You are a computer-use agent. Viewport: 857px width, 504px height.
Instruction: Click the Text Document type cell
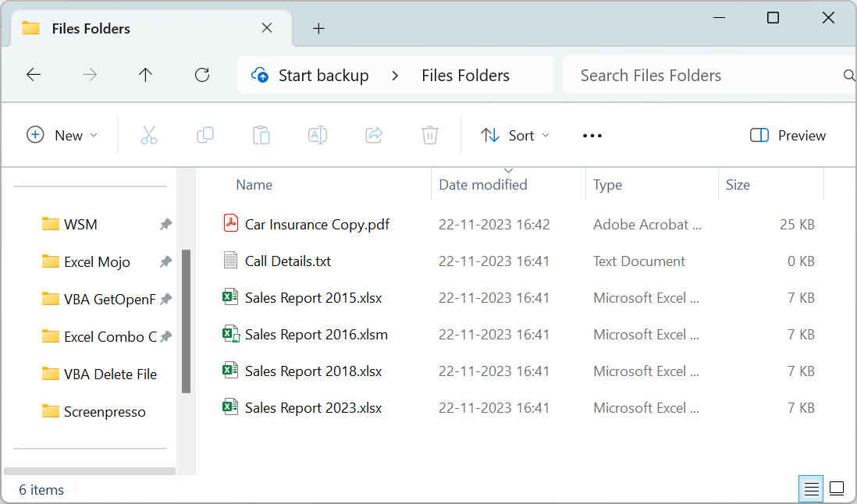639,261
